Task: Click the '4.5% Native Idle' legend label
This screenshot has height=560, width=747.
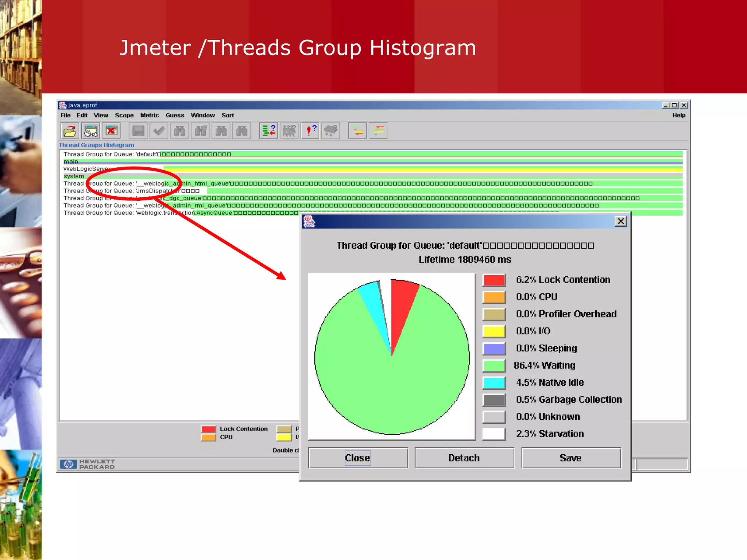Action: pos(550,382)
